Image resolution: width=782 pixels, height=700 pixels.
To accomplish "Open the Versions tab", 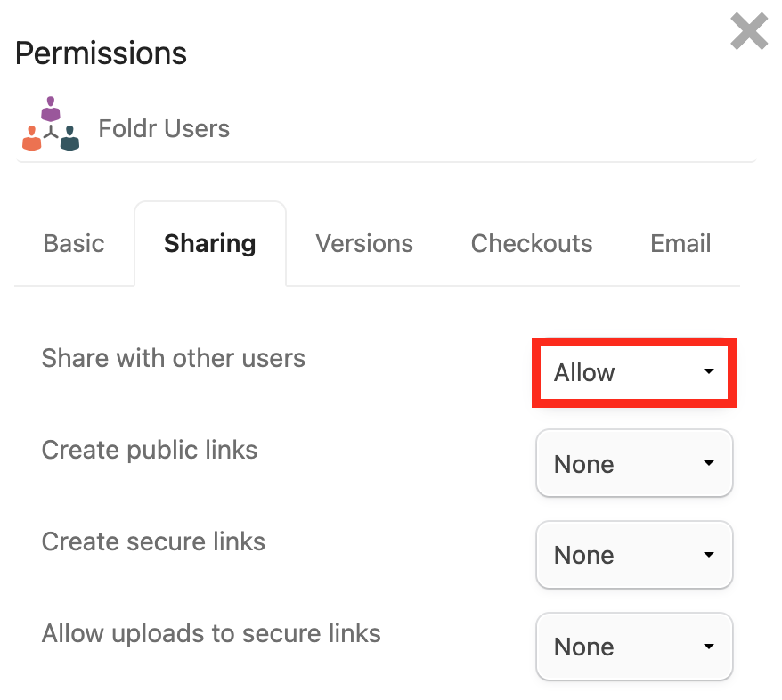I will tap(364, 244).
